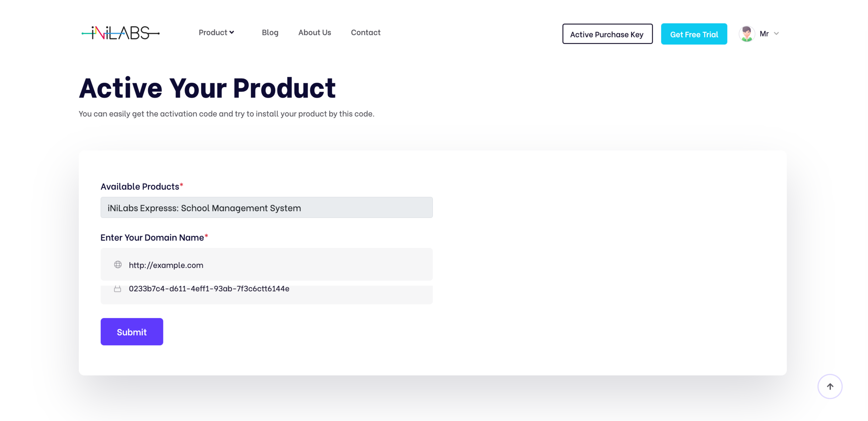Open the Available Products select box
This screenshot has width=868, height=421.
[x=266, y=208]
